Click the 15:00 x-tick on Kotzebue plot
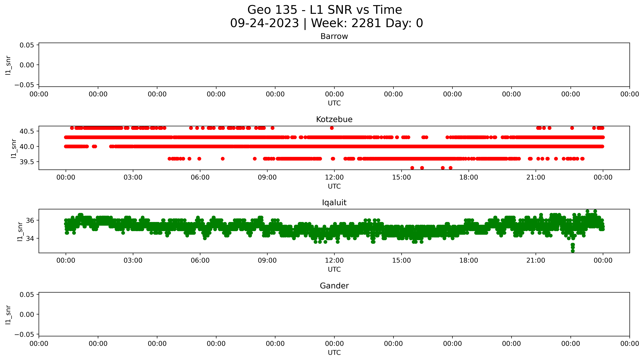This screenshot has height=361, width=644. click(x=401, y=177)
